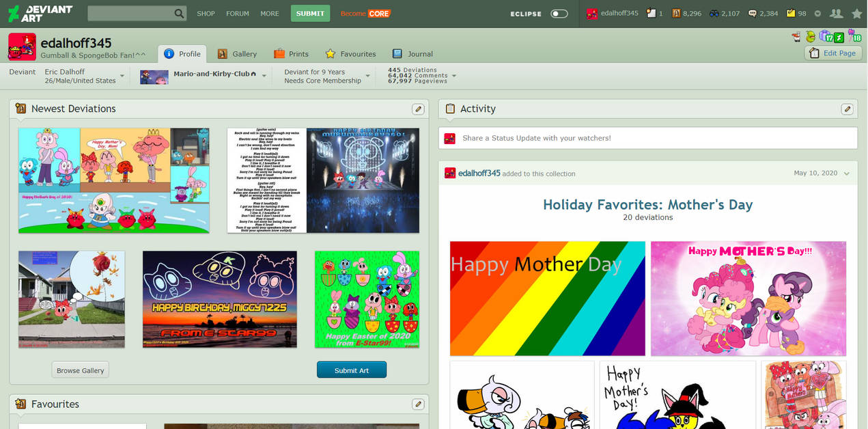This screenshot has width=868, height=429.
Task: Click the star icon in top bar
Action: pyautogui.click(x=856, y=13)
